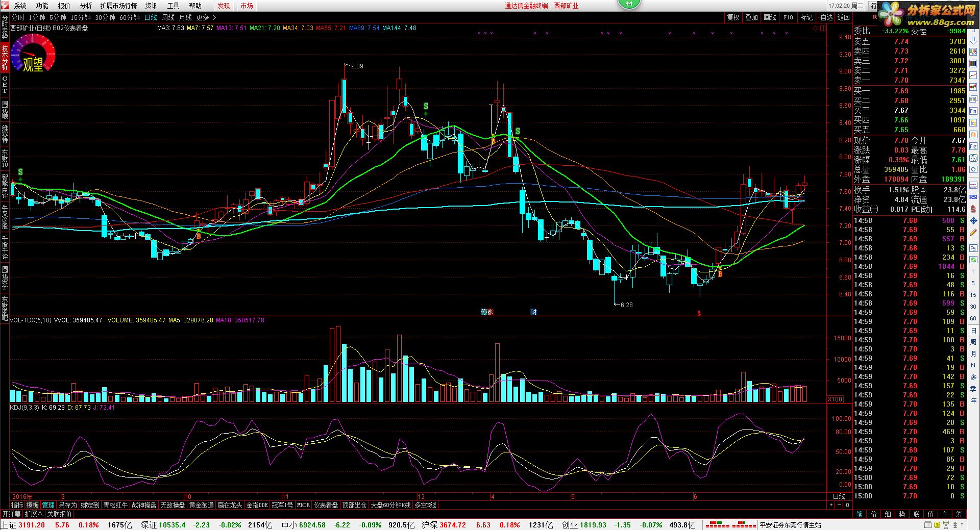The height and width of the screenshot is (530, 980).
Task: Click the 返回 back button
Action: pyautogui.click(x=843, y=17)
